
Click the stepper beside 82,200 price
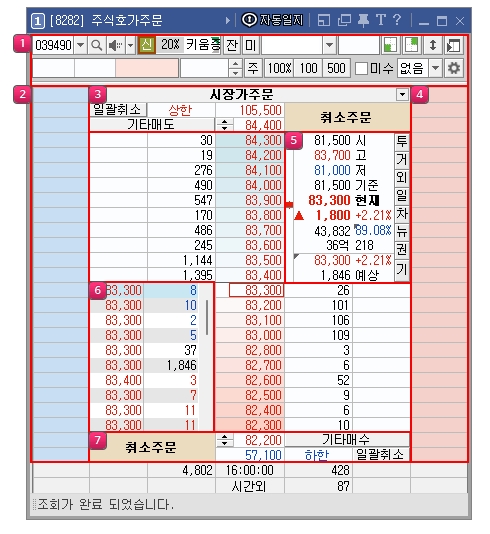pyautogui.click(x=224, y=440)
